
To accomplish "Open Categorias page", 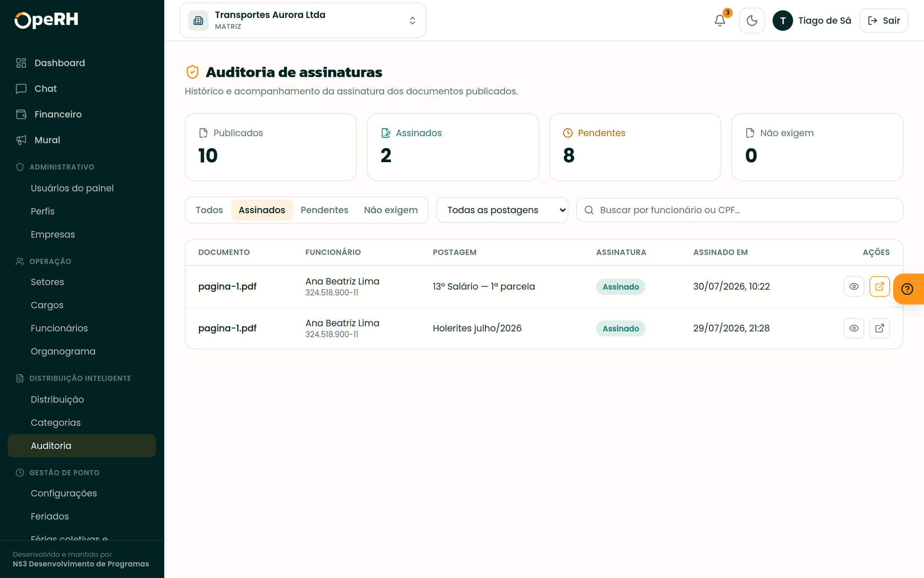I will 82,423.
